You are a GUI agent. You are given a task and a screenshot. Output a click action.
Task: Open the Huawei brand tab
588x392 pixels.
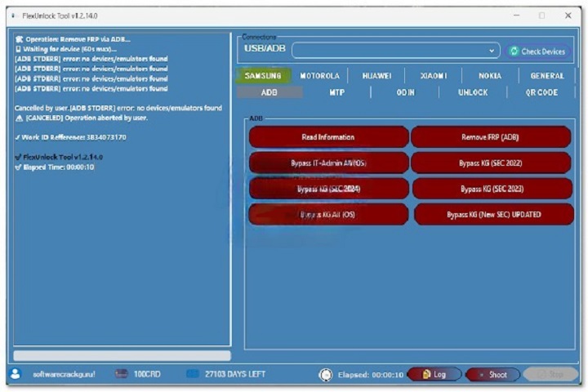[376, 75]
